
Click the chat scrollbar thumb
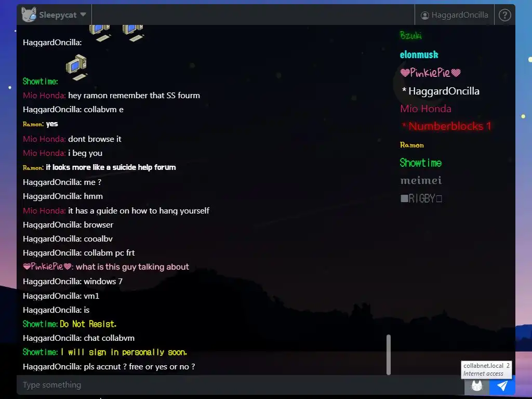click(389, 354)
